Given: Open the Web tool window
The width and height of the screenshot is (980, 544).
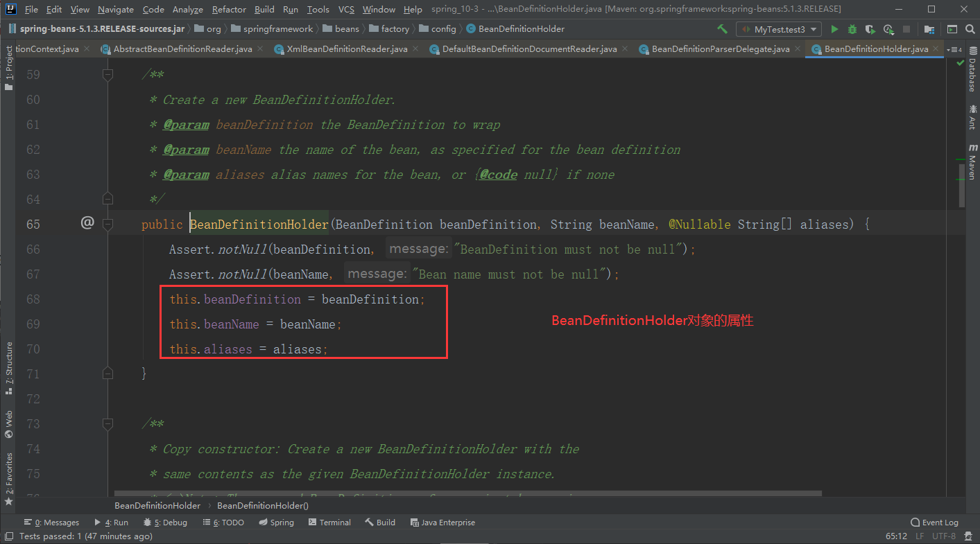Looking at the screenshot, I should [8, 424].
